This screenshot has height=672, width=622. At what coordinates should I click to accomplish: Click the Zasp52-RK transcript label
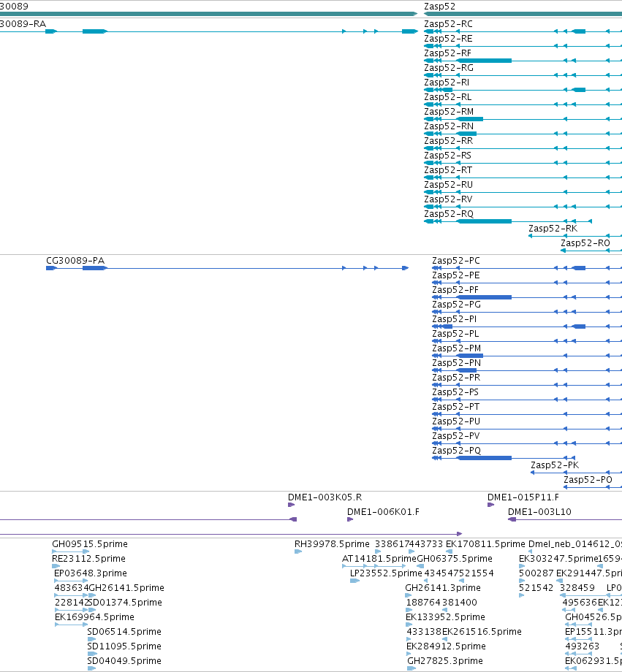point(553,229)
